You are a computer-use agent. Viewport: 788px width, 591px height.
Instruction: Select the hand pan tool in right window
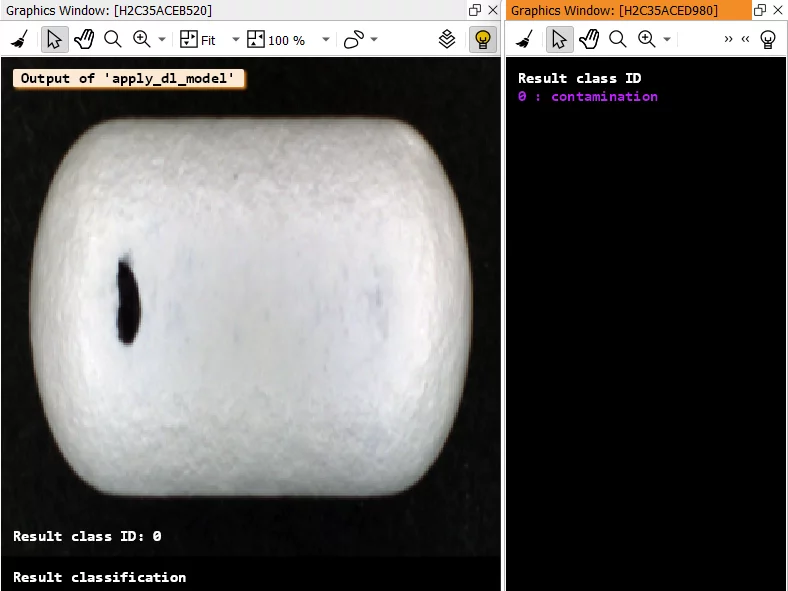[589, 40]
